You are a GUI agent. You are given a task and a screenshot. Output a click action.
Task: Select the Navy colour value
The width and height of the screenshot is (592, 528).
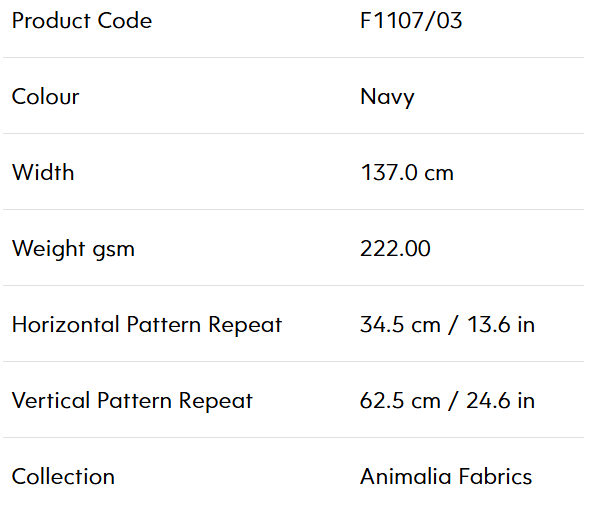click(x=387, y=97)
